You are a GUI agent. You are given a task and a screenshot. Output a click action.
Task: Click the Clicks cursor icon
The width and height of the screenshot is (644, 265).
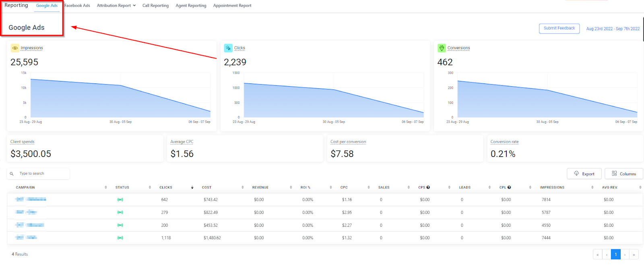coord(228,48)
